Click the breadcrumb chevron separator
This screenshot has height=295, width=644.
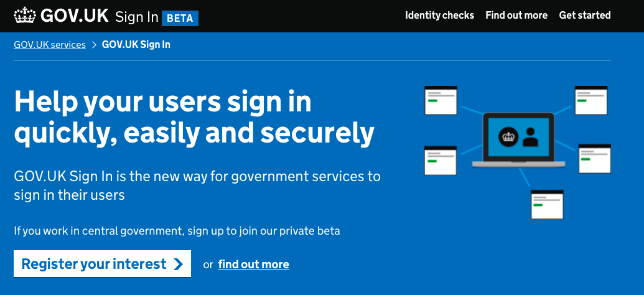pos(94,45)
